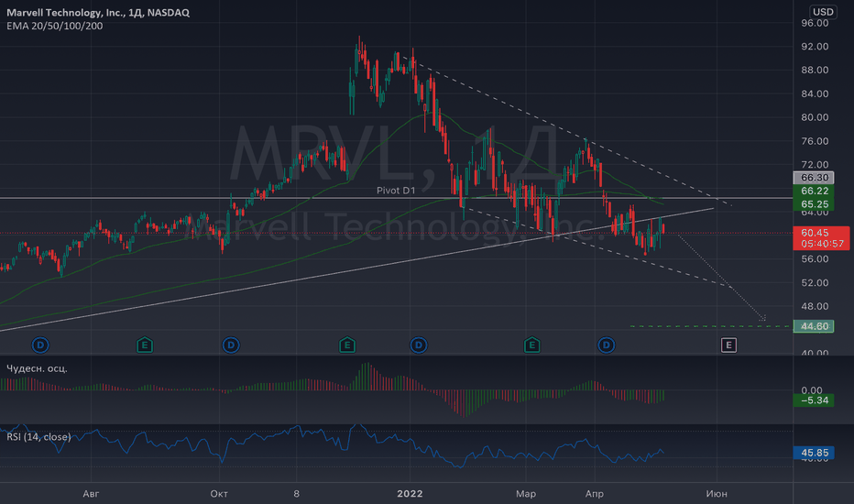Click the earnings E marker right of Авг
Screen dimensions: 854x504
click(145, 345)
